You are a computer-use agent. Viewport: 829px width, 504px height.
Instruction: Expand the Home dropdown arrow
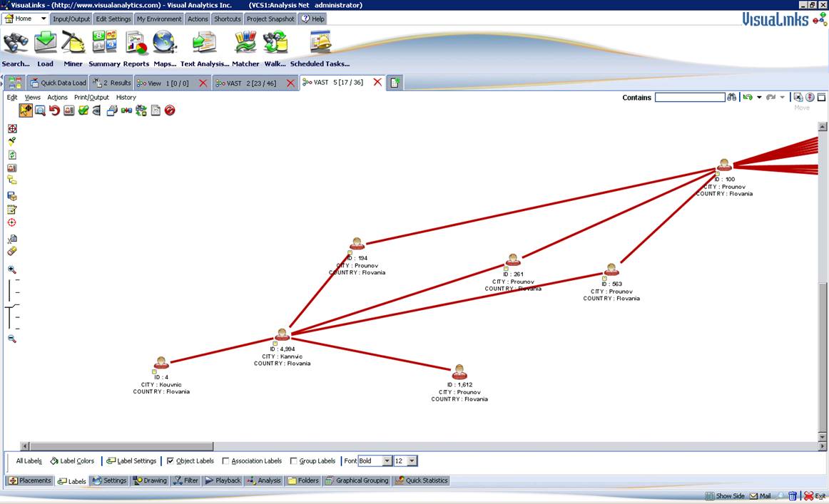click(44, 19)
